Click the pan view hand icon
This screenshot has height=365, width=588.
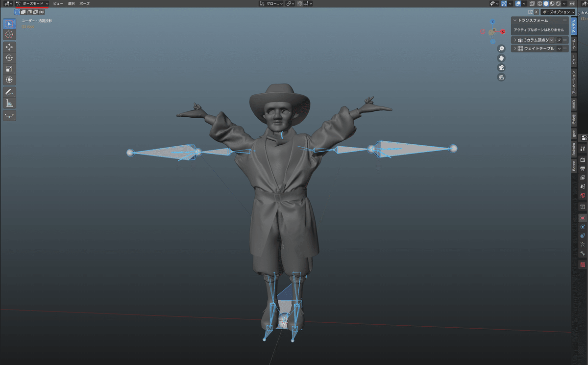point(501,58)
